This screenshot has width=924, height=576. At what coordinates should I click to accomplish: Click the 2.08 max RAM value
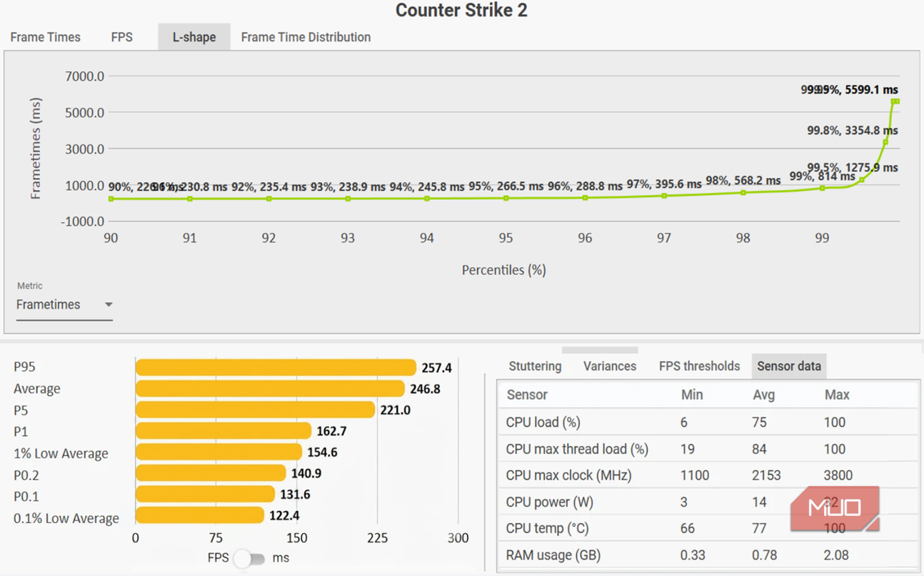click(836, 555)
